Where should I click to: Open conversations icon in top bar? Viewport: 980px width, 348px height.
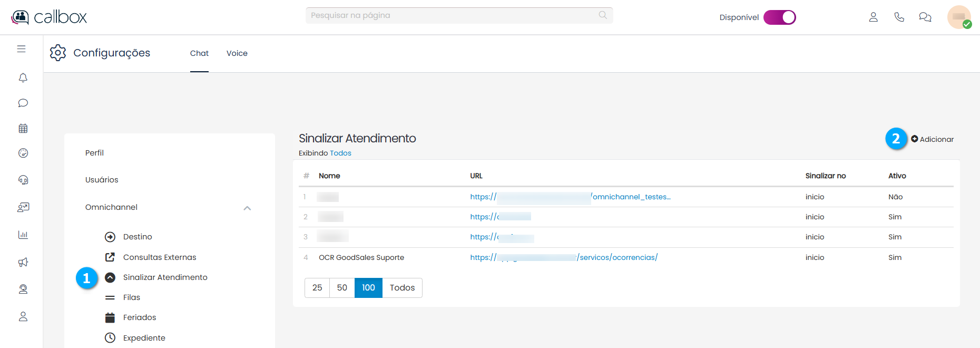click(925, 17)
